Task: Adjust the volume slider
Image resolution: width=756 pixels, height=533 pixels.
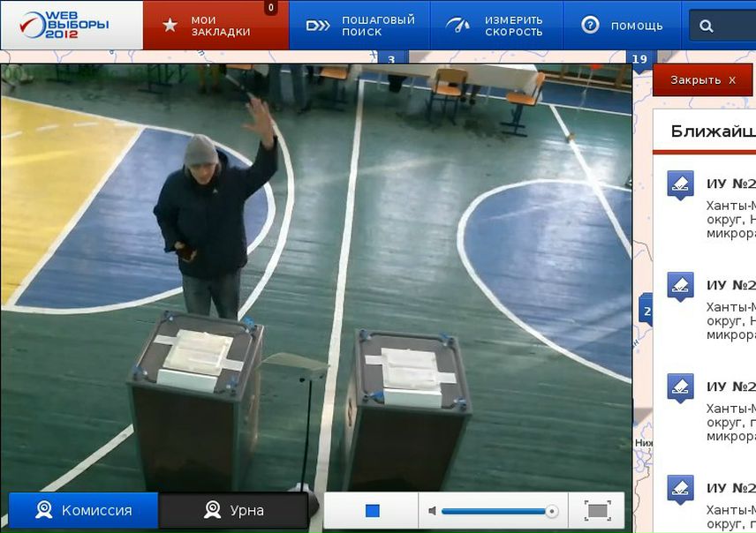Action: [499, 511]
